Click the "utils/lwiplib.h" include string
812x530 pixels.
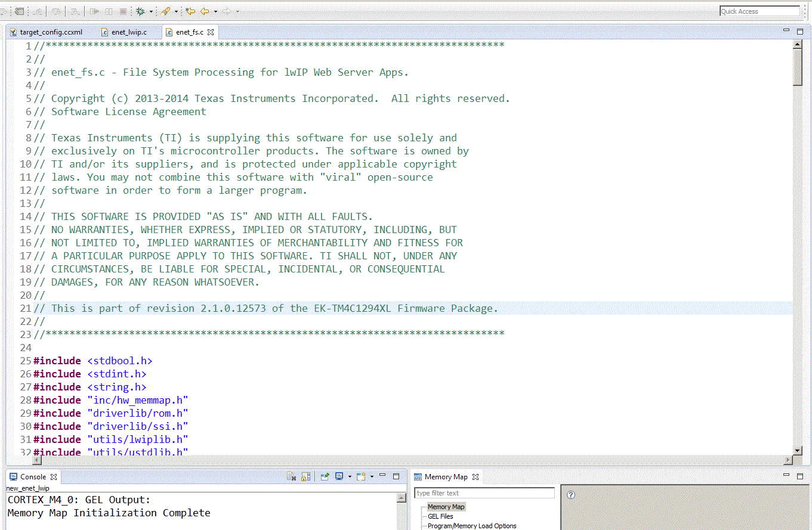(138, 439)
